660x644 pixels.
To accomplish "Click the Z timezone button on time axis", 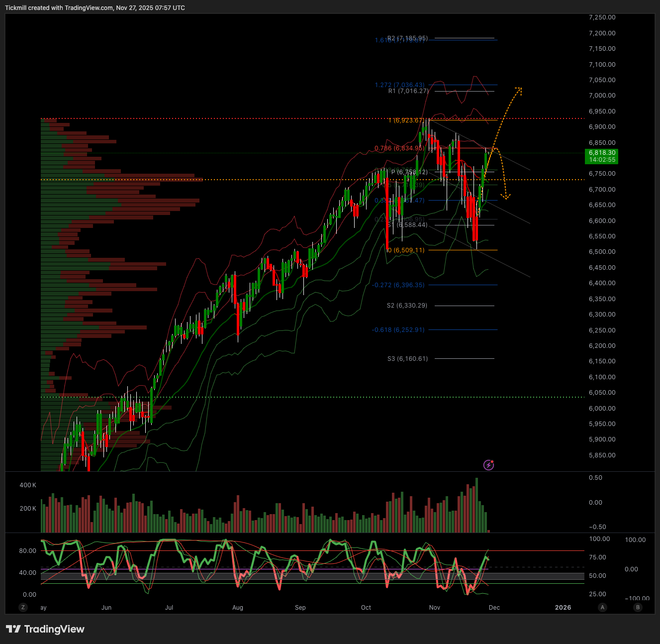I will (x=23, y=607).
